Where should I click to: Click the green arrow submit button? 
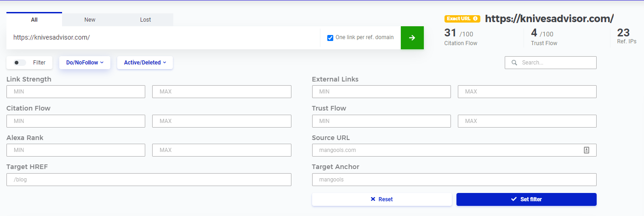412,38
